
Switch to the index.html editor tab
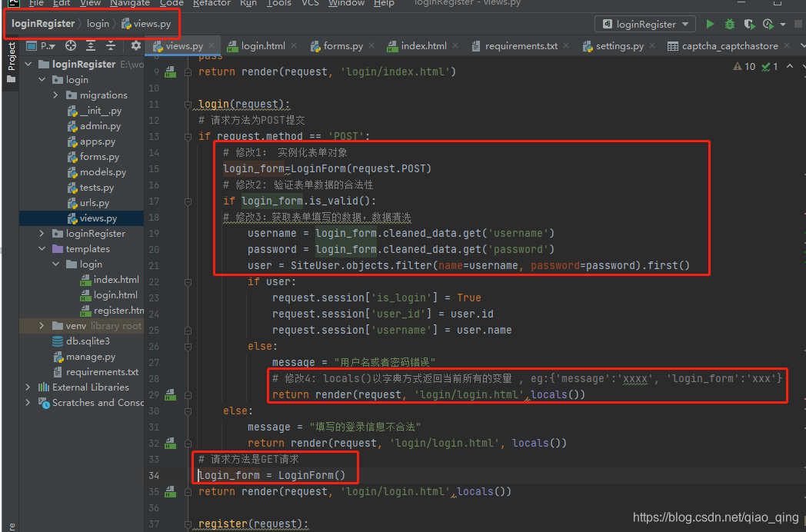pos(423,46)
